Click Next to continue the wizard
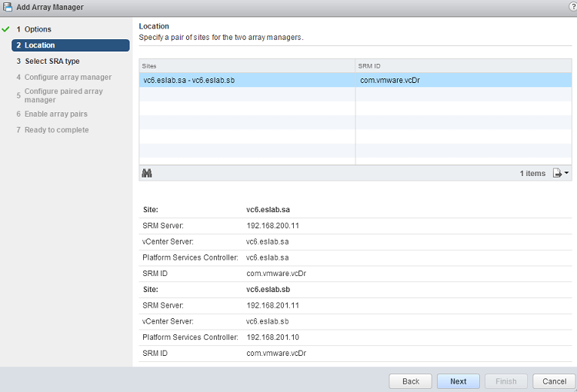Screen dimensions: 577x392 (x=458, y=381)
